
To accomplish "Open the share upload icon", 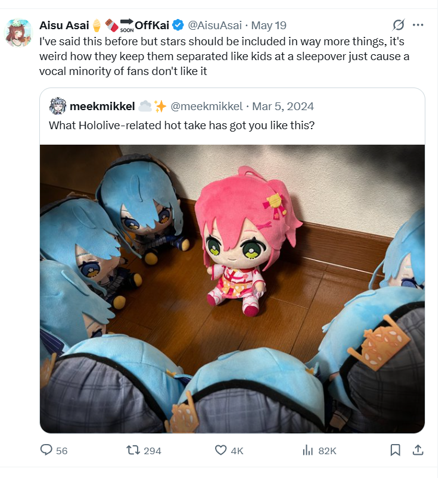I will tap(418, 450).
